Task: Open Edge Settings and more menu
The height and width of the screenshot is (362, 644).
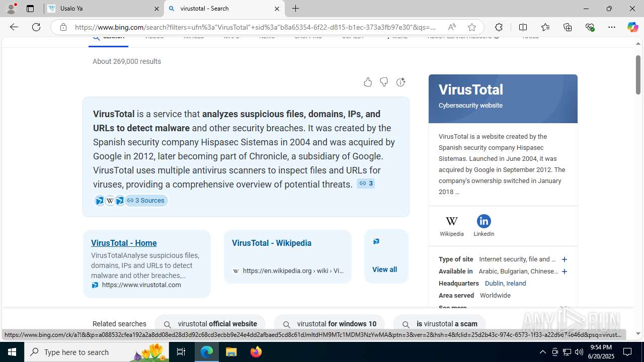Action: pos(612,27)
